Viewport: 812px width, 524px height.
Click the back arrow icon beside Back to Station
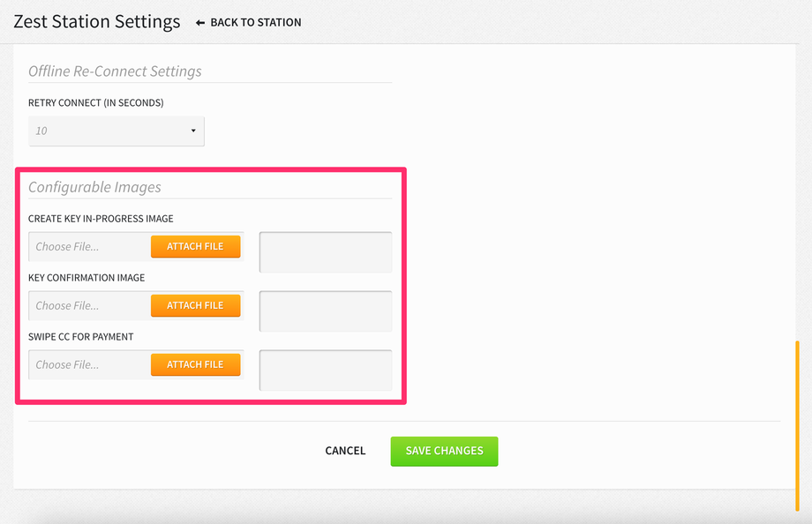click(200, 23)
